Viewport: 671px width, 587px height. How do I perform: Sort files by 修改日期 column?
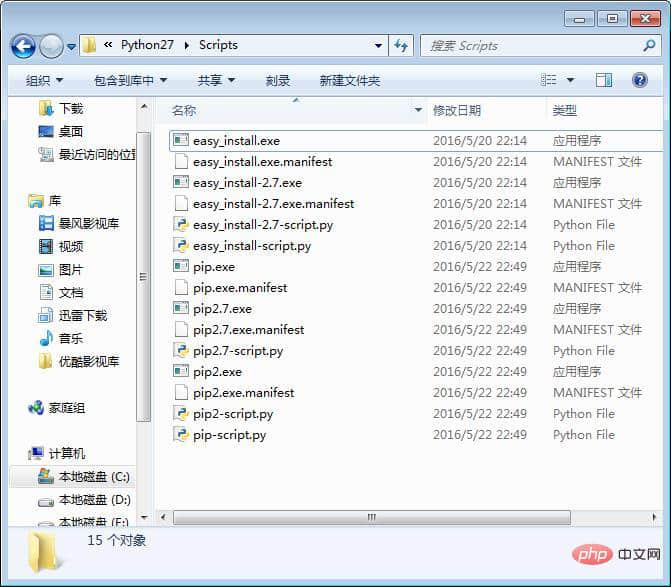[457, 111]
